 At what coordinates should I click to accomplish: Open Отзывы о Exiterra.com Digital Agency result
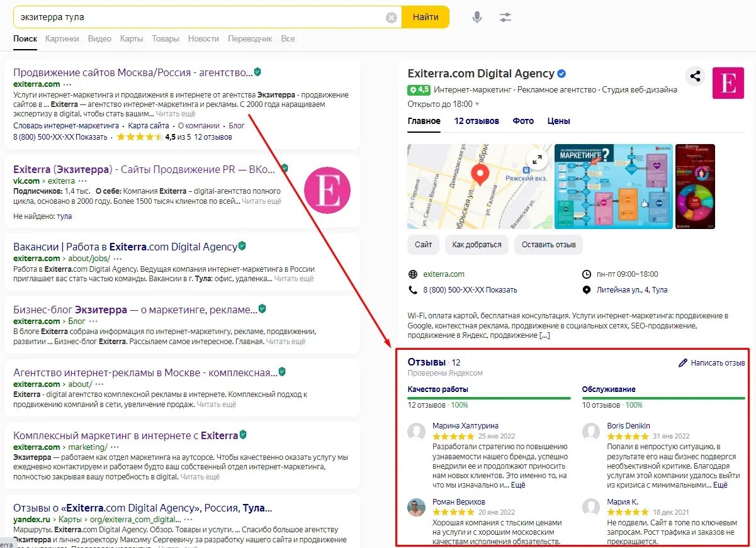pos(143,508)
